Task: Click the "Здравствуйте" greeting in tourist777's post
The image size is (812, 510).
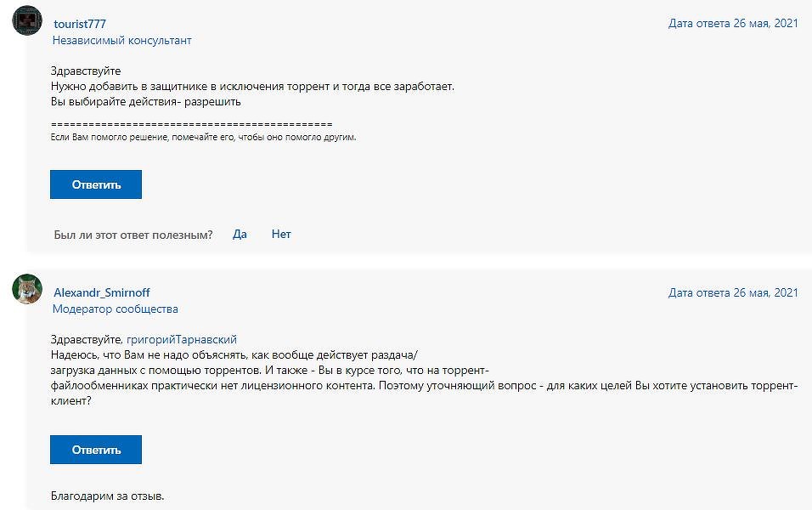Action: pos(86,71)
